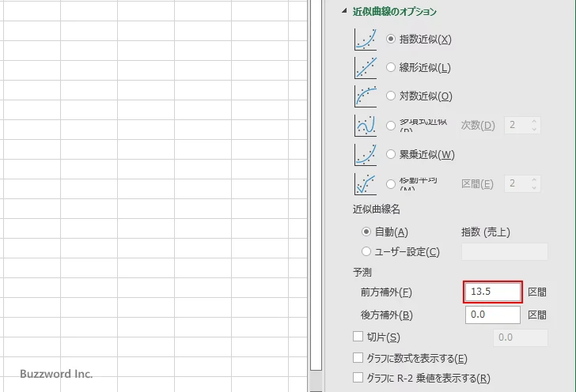Select the 指数近似(X) radio button
Screen dimensions: 576x392
[x=391, y=39]
